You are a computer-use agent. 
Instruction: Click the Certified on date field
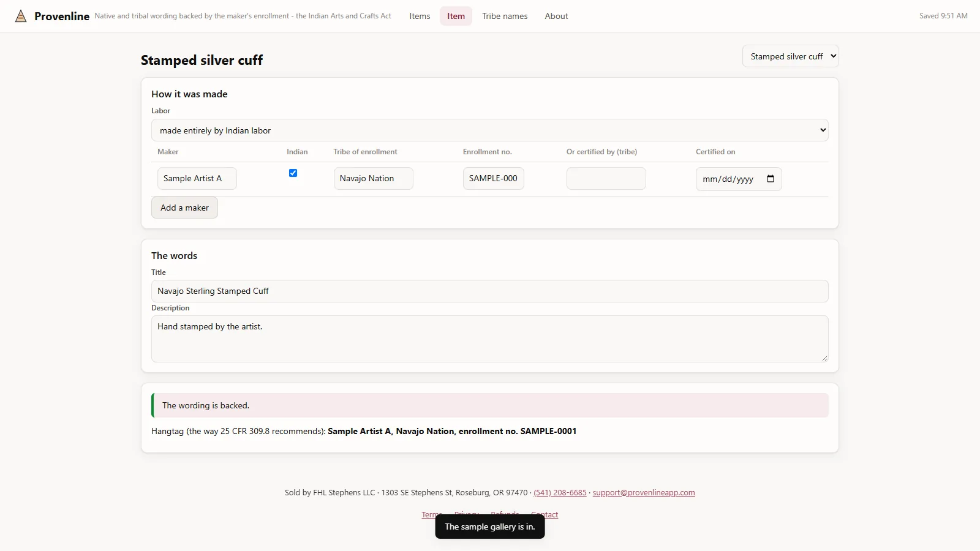(x=739, y=179)
